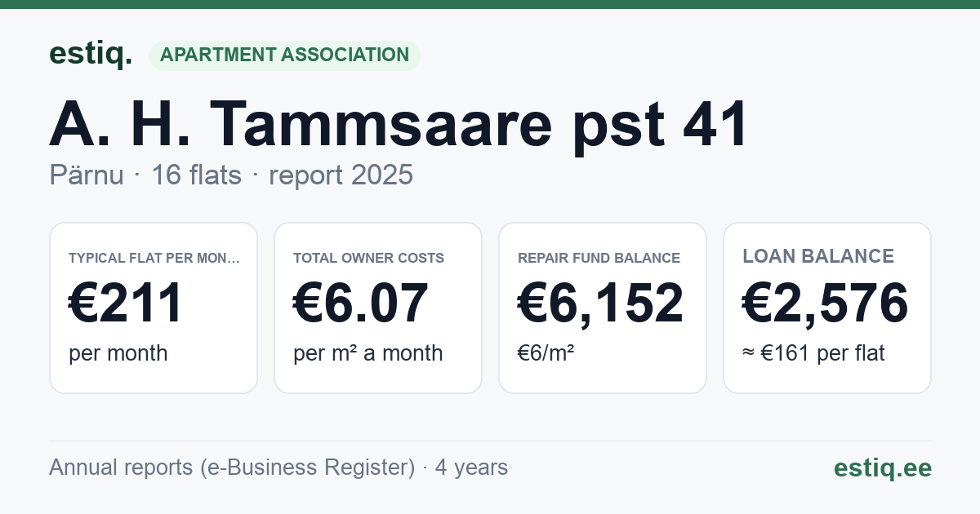Image resolution: width=980 pixels, height=514 pixels.
Task: Click the 'per m² a month' caption
Action: coord(367,353)
